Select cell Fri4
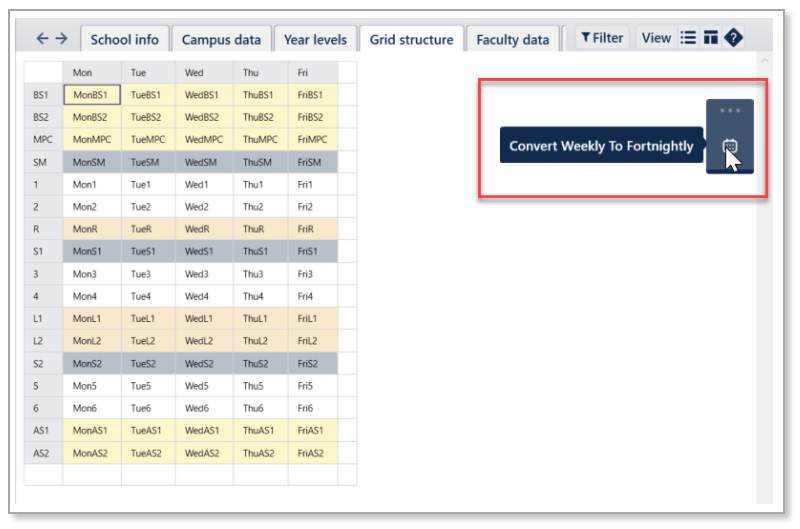Viewport: 800px width, 529px height. tap(313, 296)
